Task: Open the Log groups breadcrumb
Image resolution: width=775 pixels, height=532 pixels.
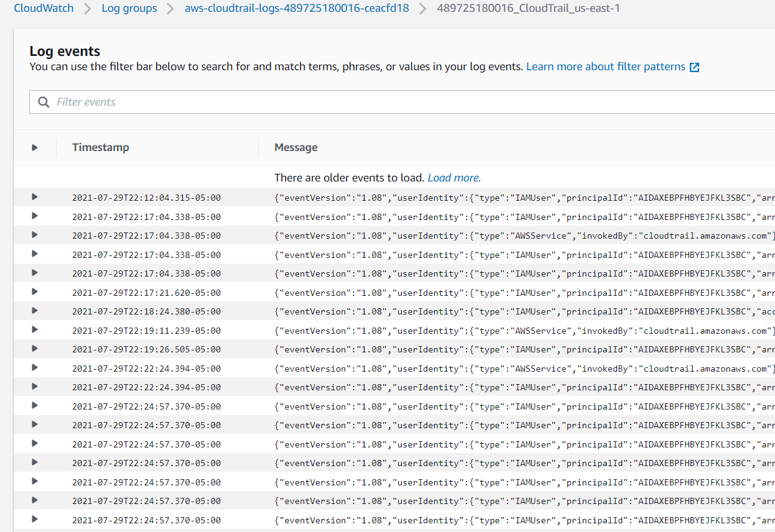Action: (x=129, y=9)
